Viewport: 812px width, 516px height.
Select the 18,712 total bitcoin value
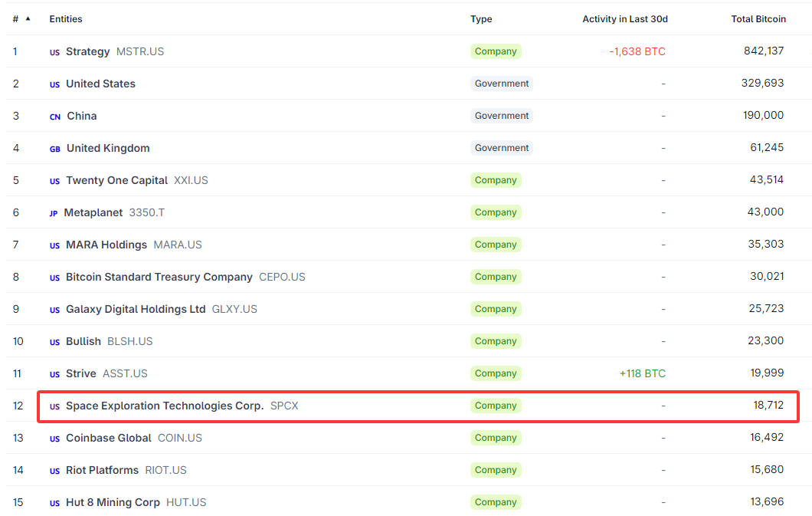[768, 405]
